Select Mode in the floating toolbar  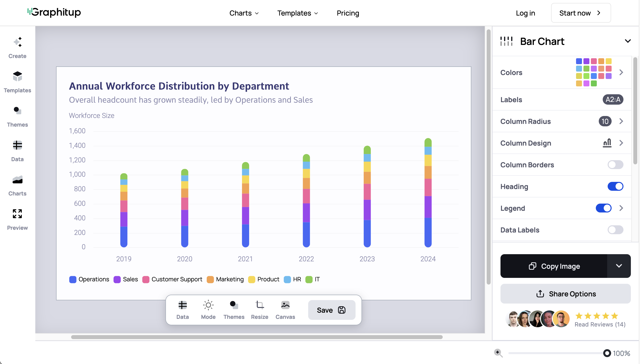pyautogui.click(x=208, y=309)
